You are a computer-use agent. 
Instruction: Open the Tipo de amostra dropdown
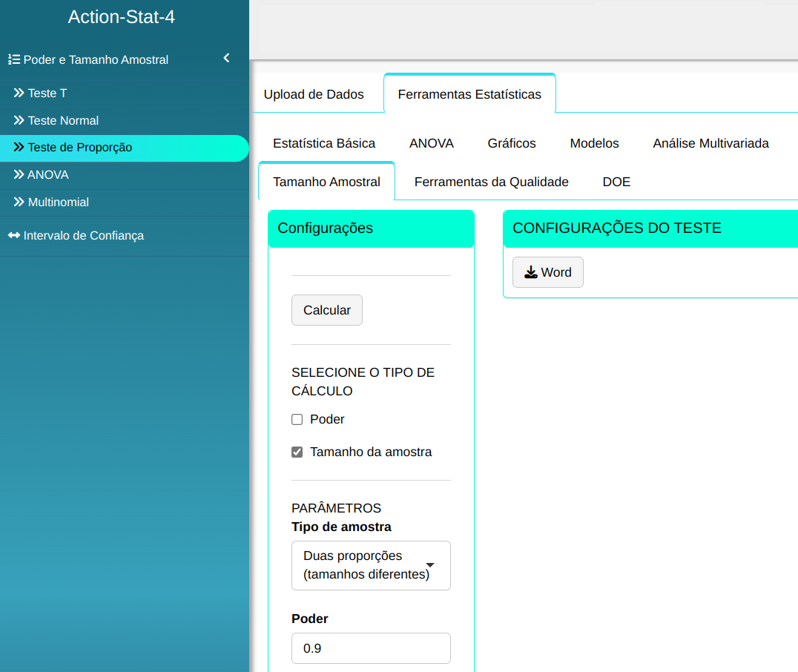click(x=371, y=565)
